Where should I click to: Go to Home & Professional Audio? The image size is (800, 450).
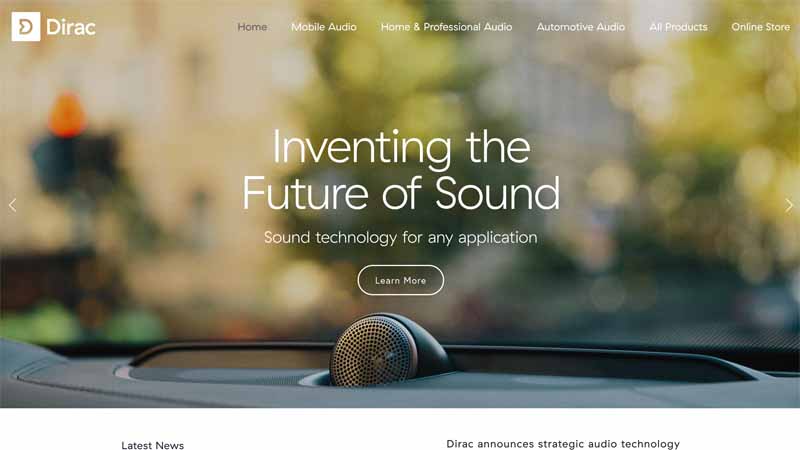click(x=446, y=27)
